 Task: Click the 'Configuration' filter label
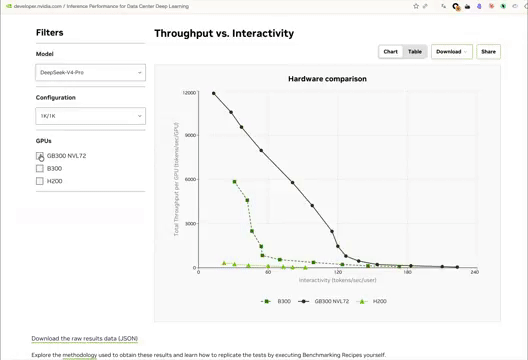point(56,97)
